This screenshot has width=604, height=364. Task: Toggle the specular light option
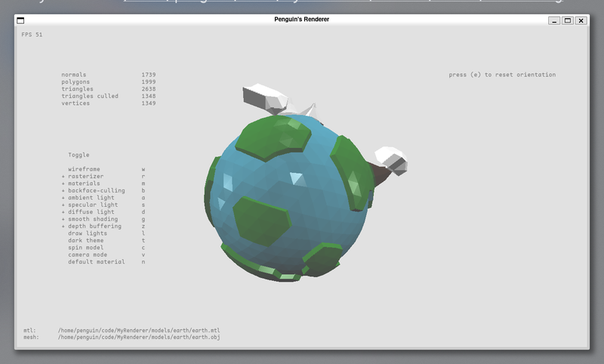(x=93, y=205)
